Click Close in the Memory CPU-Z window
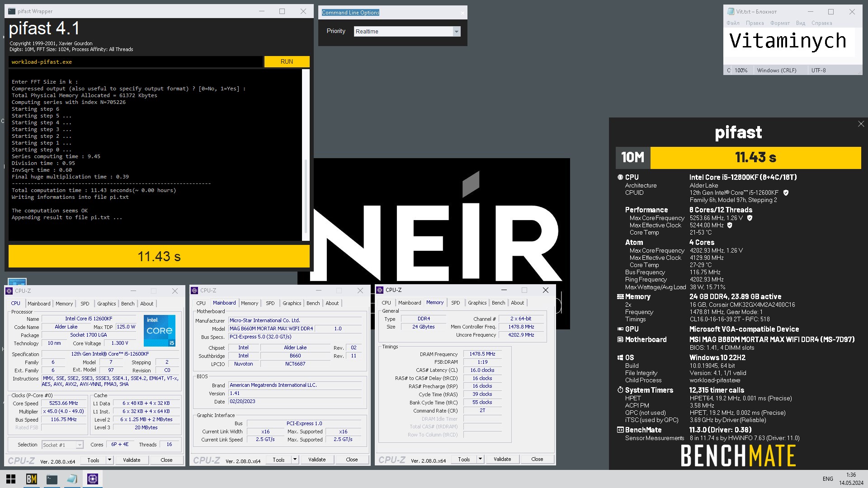Viewport: 868px width, 488px height. click(x=537, y=459)
